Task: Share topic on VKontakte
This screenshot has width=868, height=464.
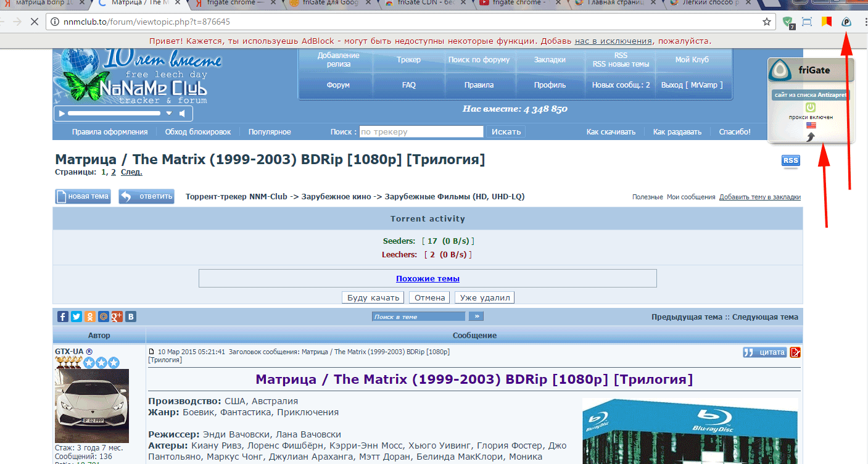Action: (x=131, y=317)
